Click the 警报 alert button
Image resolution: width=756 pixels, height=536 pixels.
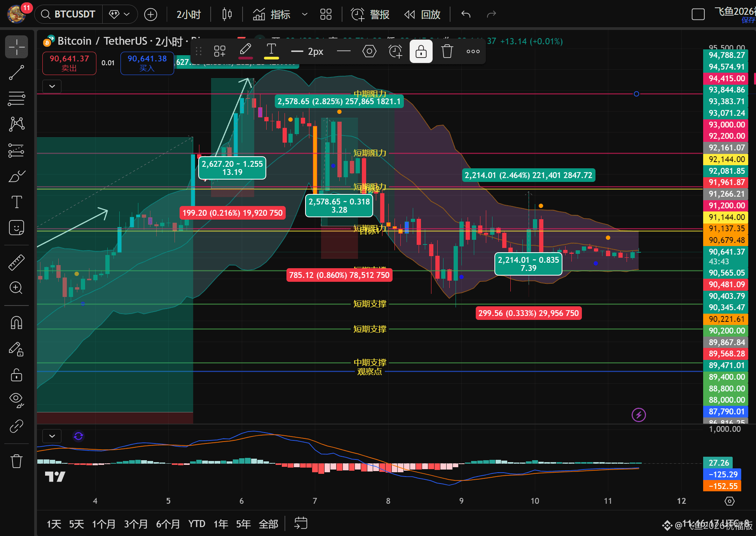(x=370, y=15)
